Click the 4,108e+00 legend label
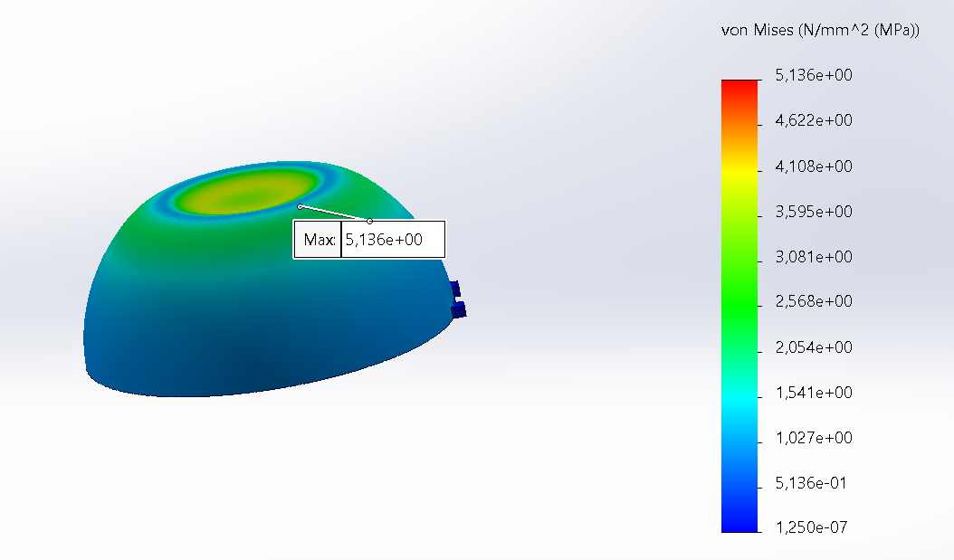The width and height of the screenshot is (954, 560). 814,166
